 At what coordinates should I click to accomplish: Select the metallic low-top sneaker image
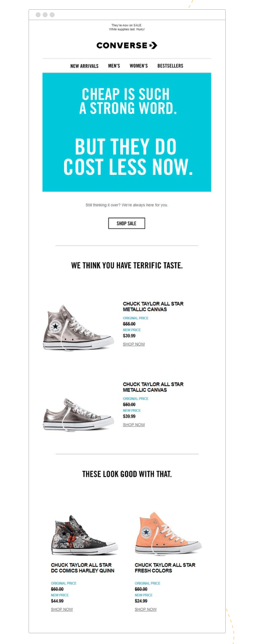point(78,415)
